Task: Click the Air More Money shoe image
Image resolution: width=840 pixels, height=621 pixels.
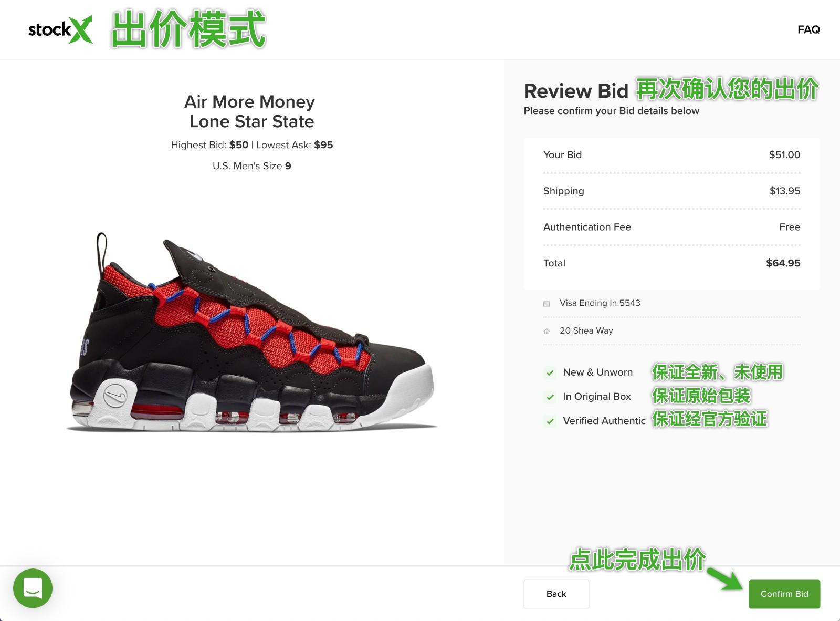Action: pos(252,333)
